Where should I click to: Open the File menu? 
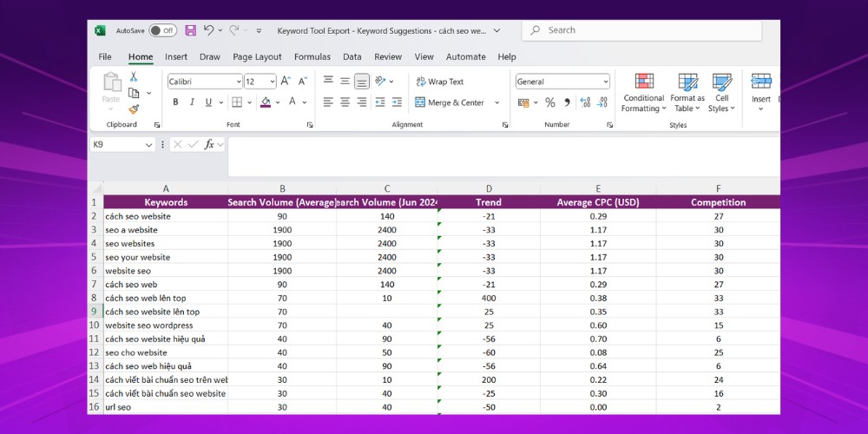coord(105,56)
